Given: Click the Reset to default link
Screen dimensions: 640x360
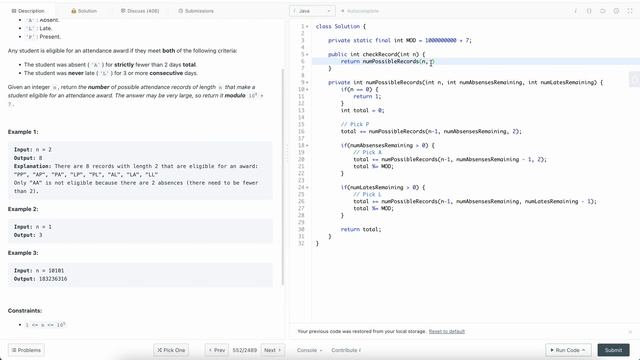Looking at the screenshot, I should tap(447, 331).
